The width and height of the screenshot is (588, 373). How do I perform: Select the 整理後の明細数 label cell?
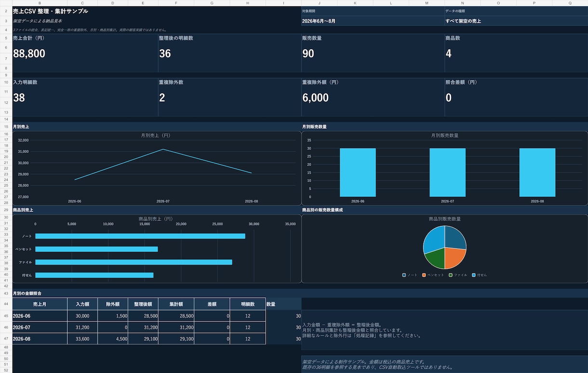click(x=176, y=38)
